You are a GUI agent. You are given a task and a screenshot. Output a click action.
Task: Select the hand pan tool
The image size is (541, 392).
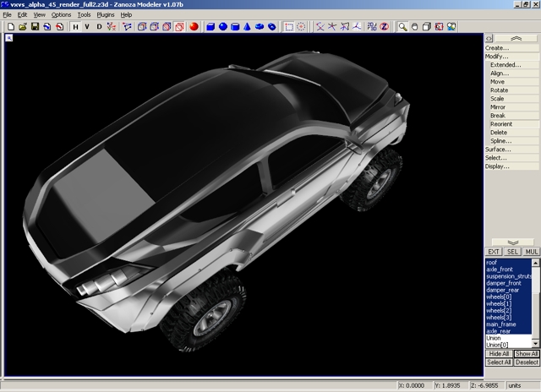click(415, 27)
